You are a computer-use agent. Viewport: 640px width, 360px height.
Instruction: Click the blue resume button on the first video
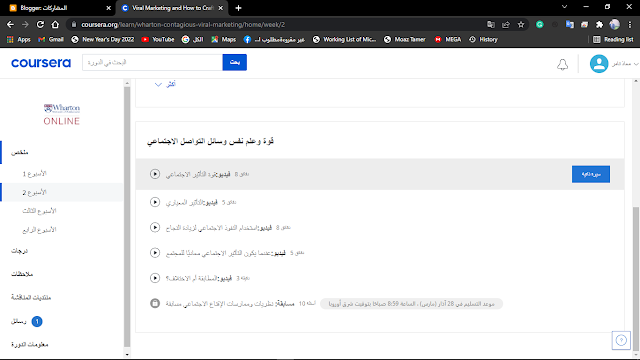tap(591, 174)
